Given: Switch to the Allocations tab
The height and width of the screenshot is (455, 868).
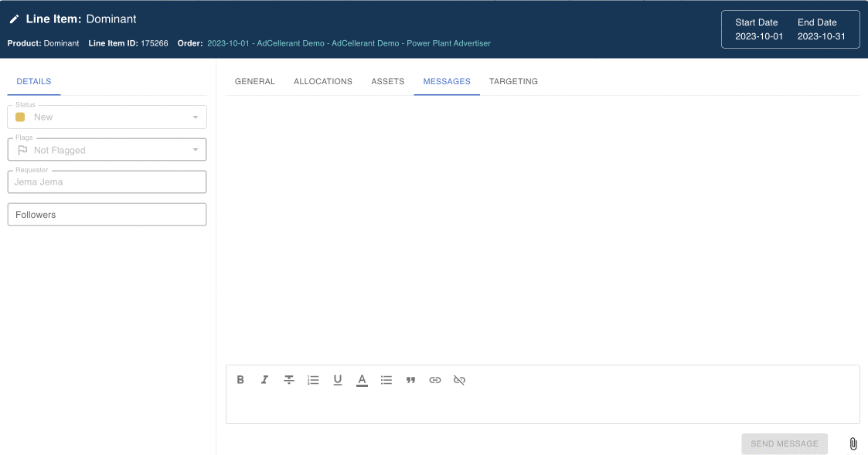Looking at the screenshot, I should [x=323, y=81].
